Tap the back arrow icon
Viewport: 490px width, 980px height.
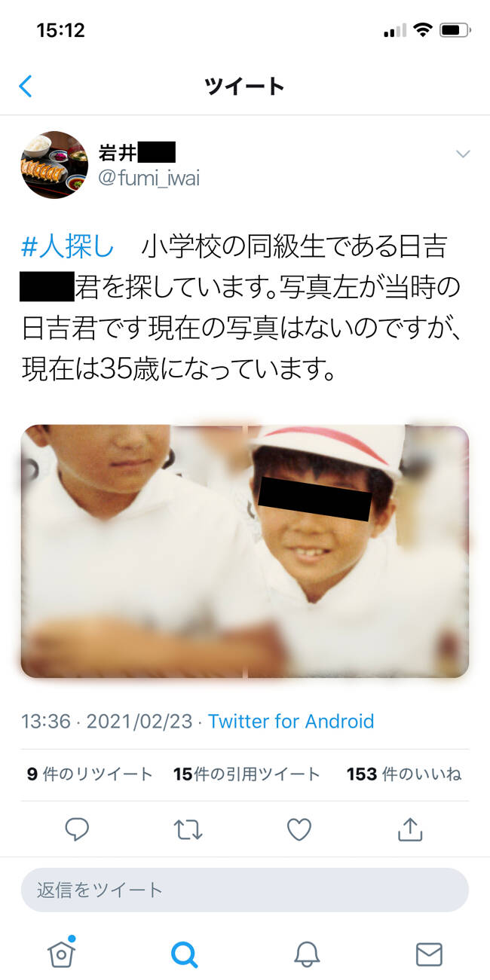[x=26, y=86]
